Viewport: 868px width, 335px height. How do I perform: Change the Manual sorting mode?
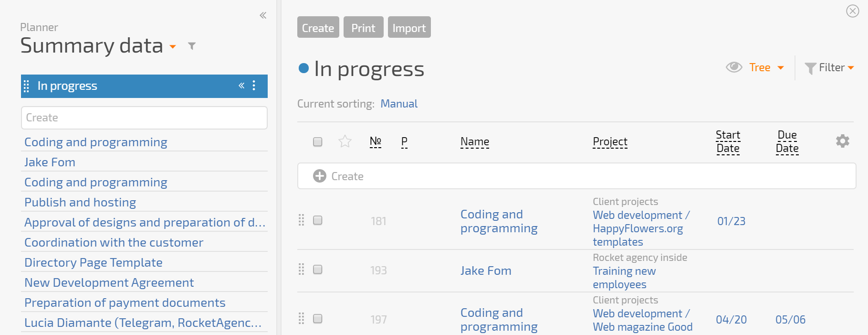point(399,104)
